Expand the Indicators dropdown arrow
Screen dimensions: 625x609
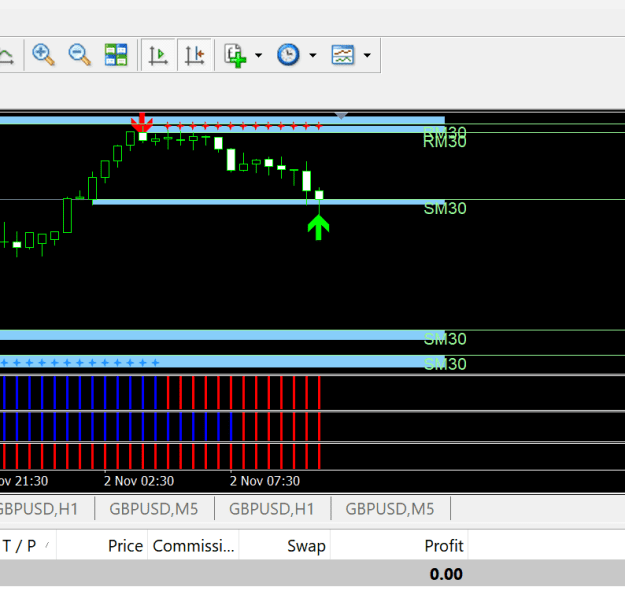pyautogui.click(x=258, y=55)
